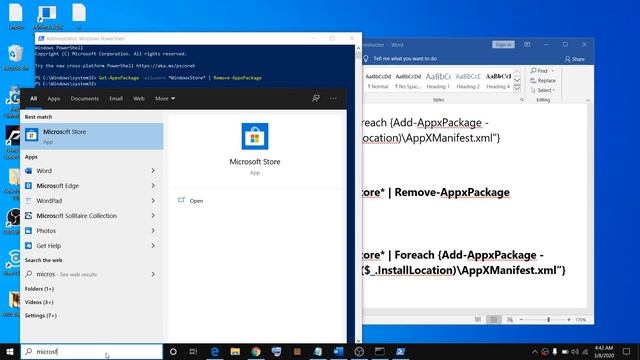Click the Replace icon in Word Editing group

tap(533, 80)
